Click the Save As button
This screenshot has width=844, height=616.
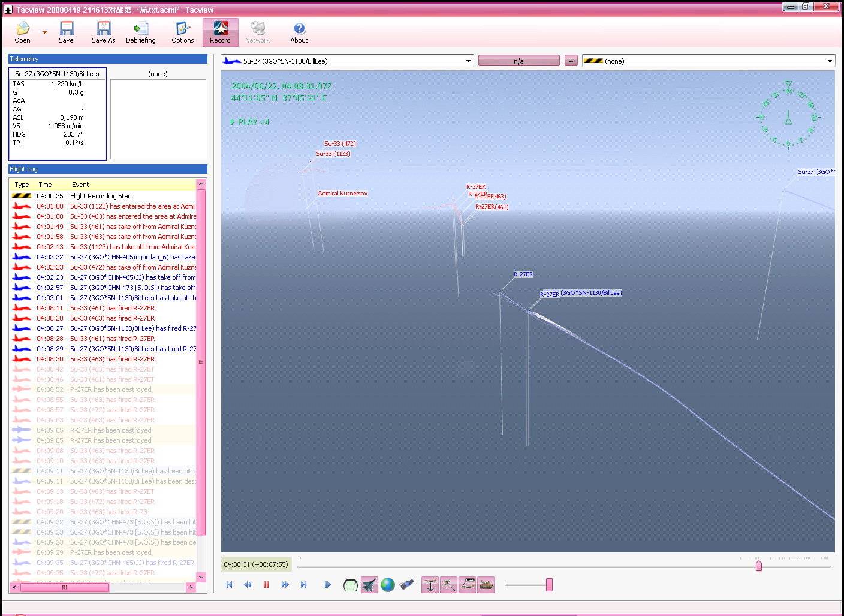pos(103,32)
